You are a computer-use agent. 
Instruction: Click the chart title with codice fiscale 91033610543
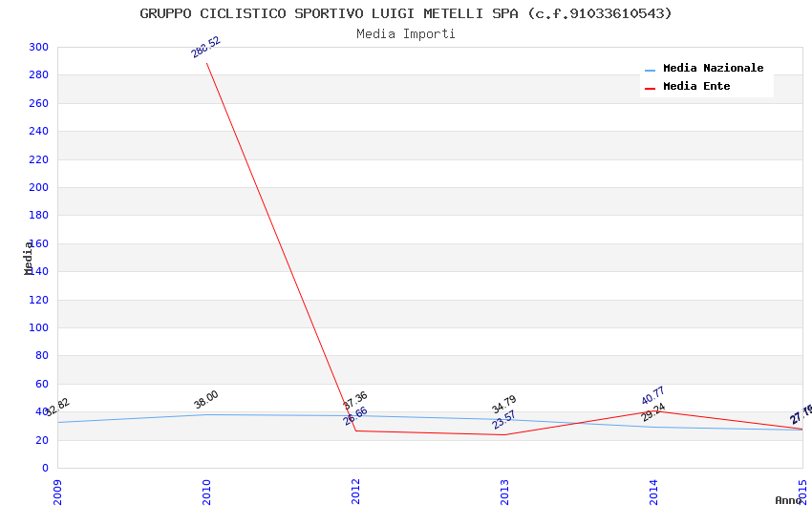[x=405, y=13]
